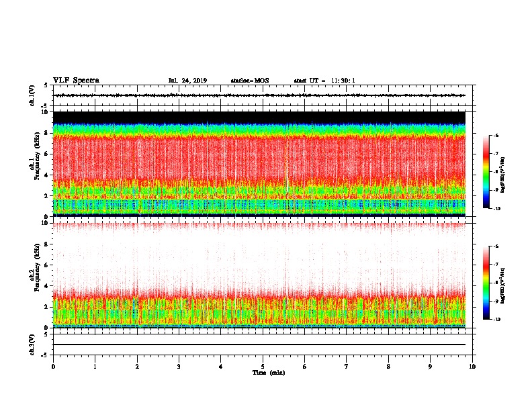Click the time axis tick label "1"
Viewport: 532px width, 411px height.
95,367
